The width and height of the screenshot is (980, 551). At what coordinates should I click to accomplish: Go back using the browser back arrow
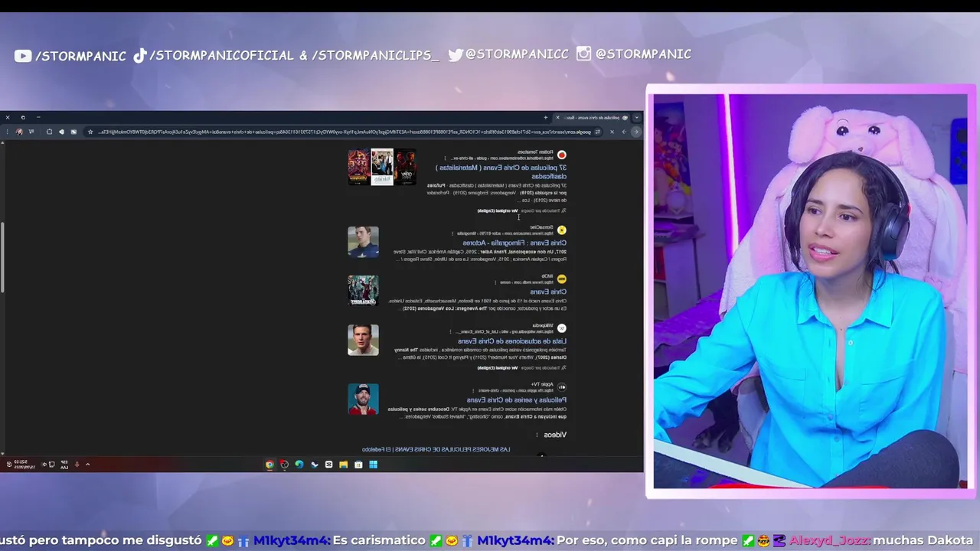(x=635, y=132)
